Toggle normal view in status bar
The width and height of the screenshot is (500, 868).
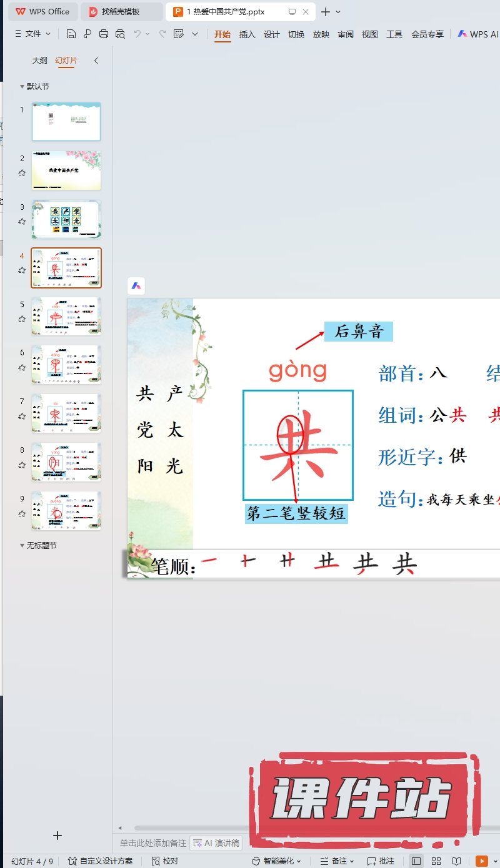coord(416,861)
